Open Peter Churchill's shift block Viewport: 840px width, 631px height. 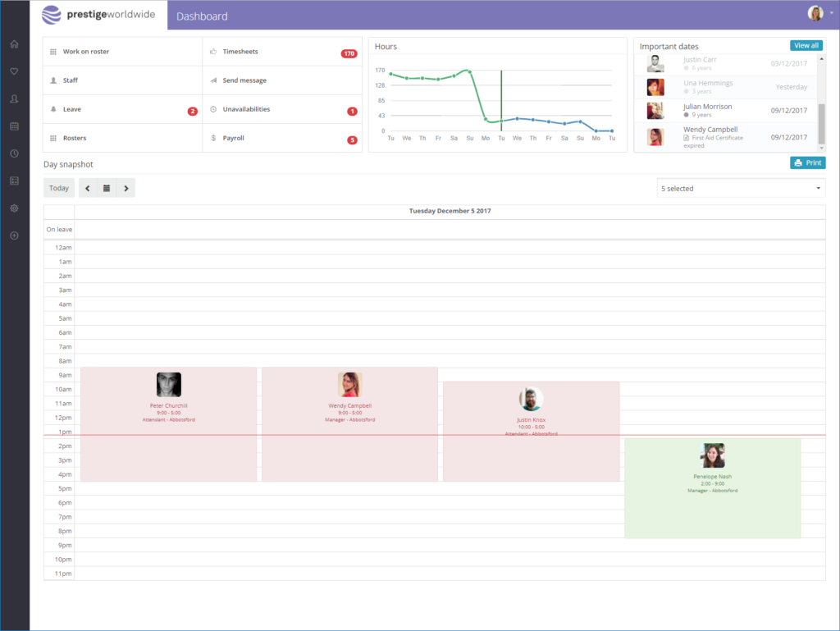169,424
